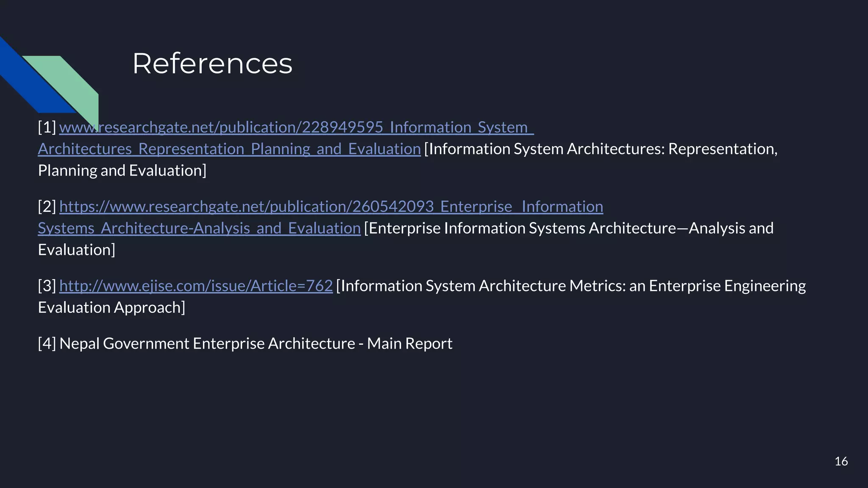Click the reference marker [4]
This screenshot has height=488, width=868.
[47, 343]
